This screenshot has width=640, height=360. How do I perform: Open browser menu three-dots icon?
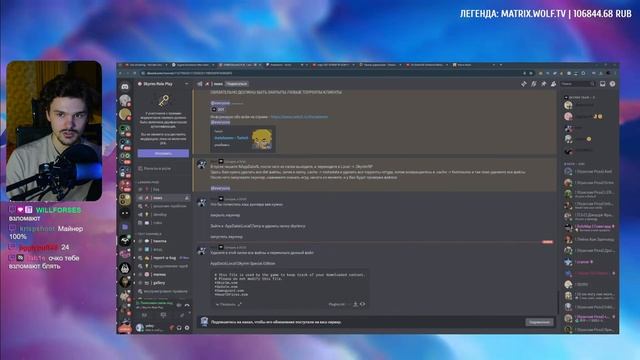(615, 73)
